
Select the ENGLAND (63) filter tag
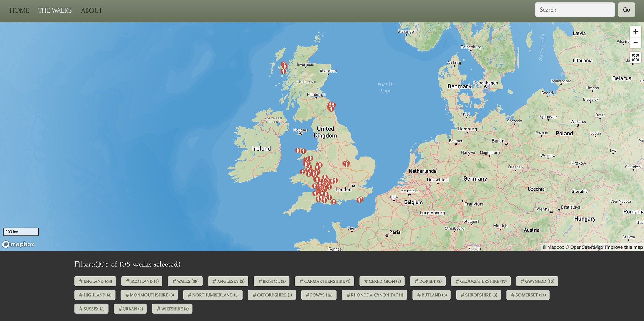95,281
